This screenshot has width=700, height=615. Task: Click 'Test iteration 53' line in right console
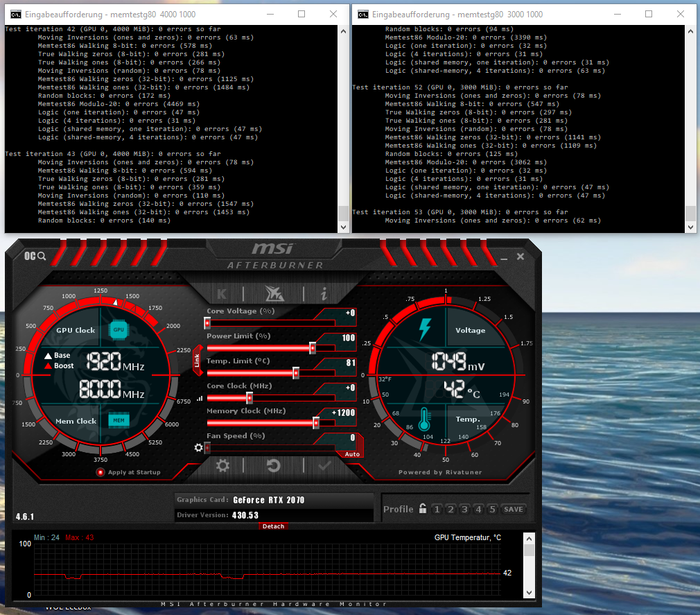(460, 211)
